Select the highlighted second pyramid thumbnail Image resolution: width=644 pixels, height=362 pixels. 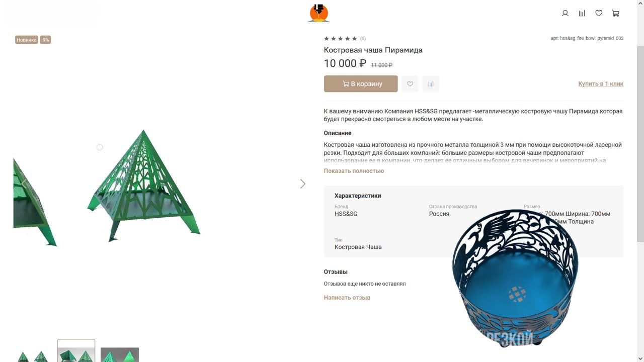coord(76,351)
